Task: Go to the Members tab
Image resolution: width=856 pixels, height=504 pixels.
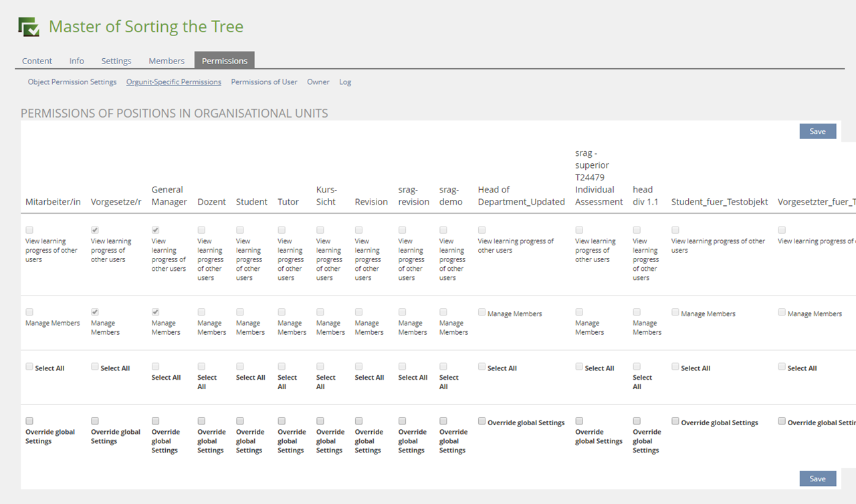Action: [x=167, y=61]
